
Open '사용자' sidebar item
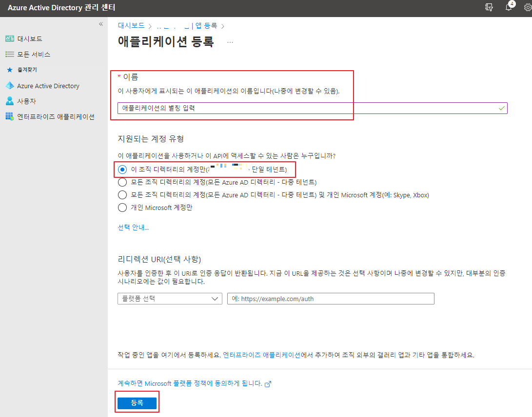(x=26, y=101)
